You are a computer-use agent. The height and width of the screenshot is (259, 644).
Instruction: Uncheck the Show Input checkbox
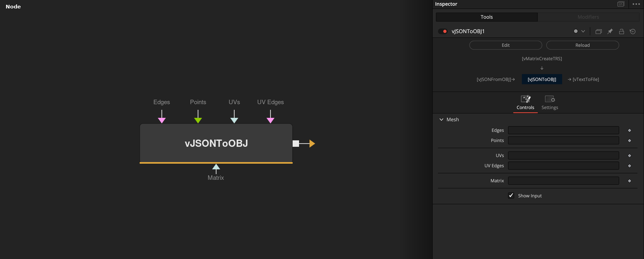click(x=511, y=195)
